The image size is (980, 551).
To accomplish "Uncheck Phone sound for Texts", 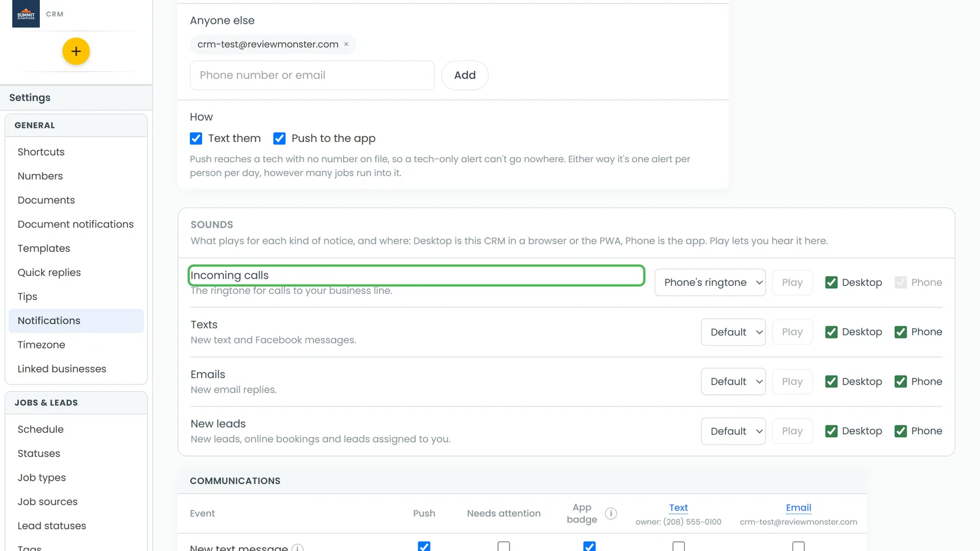I will 900,332.
